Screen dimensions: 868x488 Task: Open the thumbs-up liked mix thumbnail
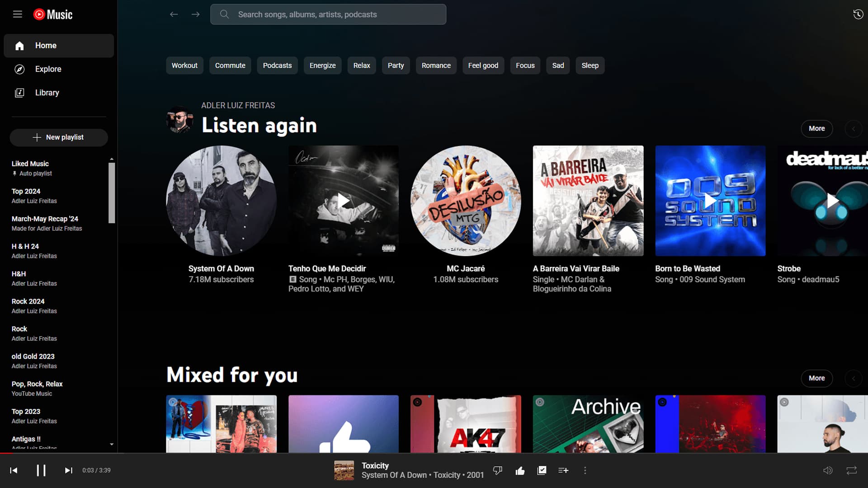pos(344,424)
